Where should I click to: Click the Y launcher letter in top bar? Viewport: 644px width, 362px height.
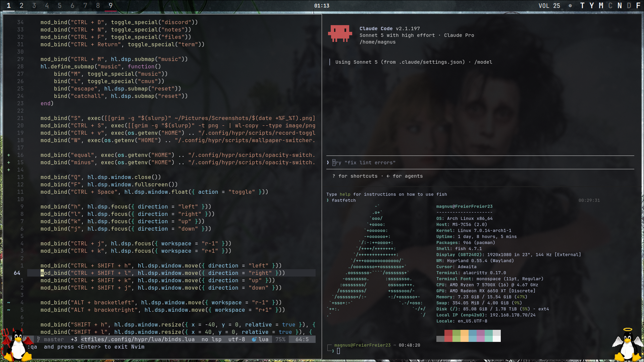[x=592, y=6]
